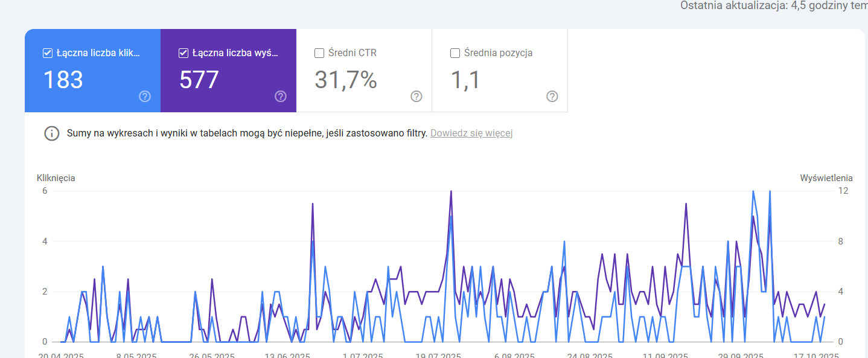Screen dimensions: 868x358
Task: Open help icon on Średnia pozycja card
Action: (x=552, y=97)
